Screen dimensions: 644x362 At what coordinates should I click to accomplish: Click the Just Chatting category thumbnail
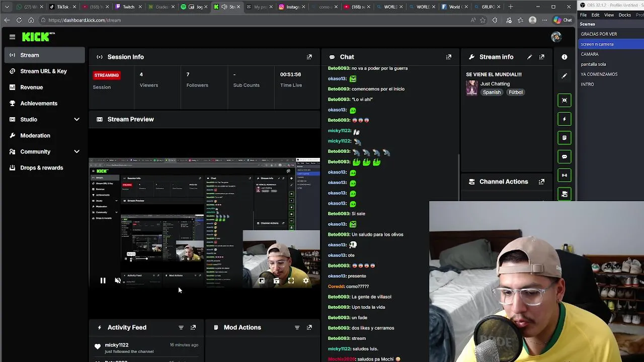point(472,88)
